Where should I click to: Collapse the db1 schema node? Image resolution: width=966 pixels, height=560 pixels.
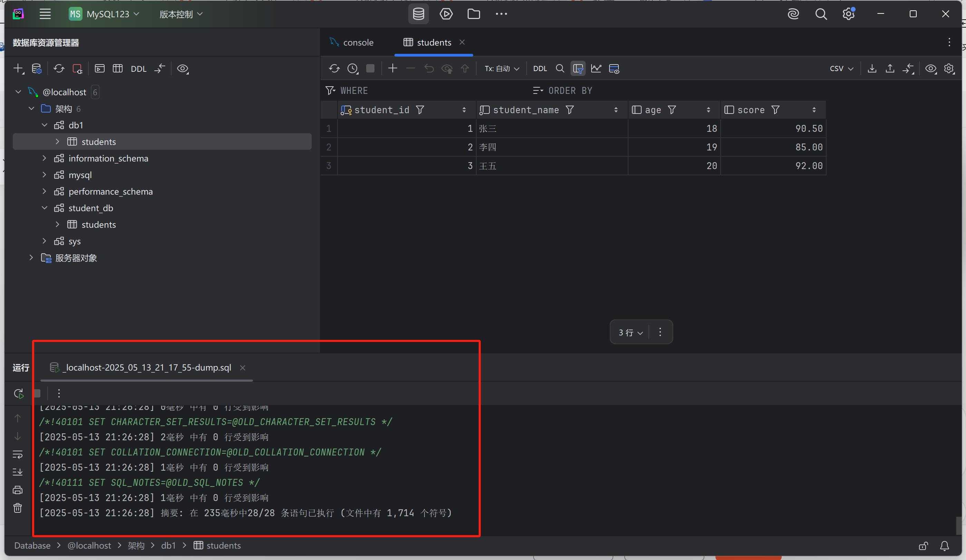(45, 125)
